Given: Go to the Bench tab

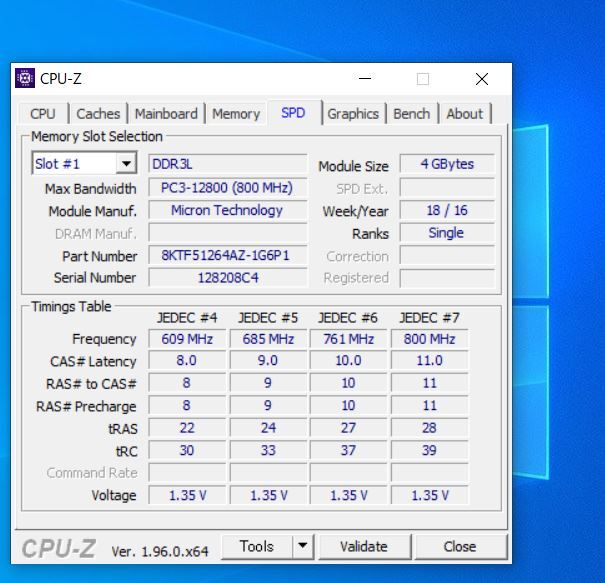Looking at the screenshot, I should tap(412, 114).
